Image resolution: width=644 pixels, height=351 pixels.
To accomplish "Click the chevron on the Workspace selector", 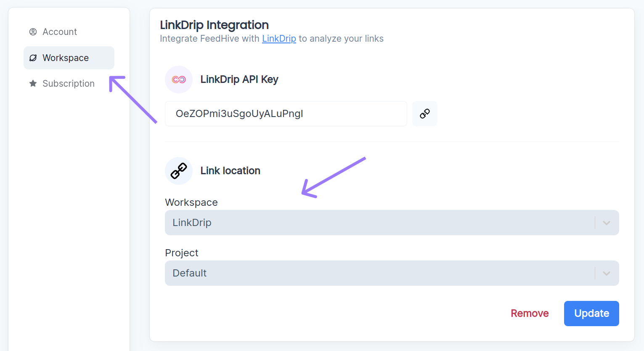I will click(606, 222).
